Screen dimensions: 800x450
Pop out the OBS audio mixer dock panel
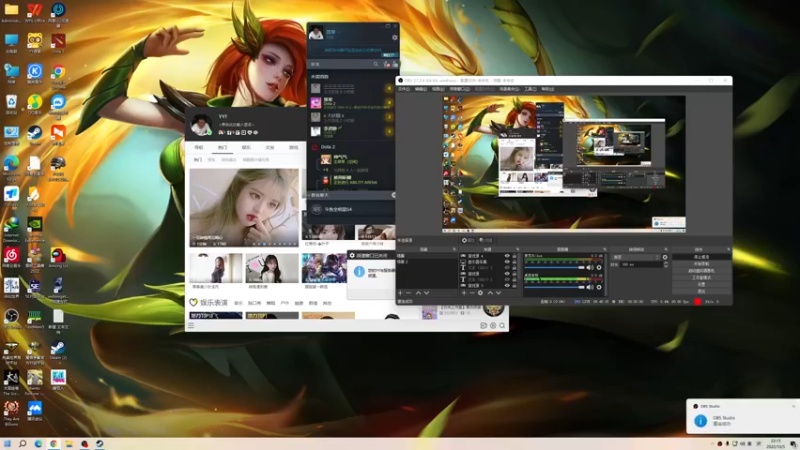(x=605, y=249)
